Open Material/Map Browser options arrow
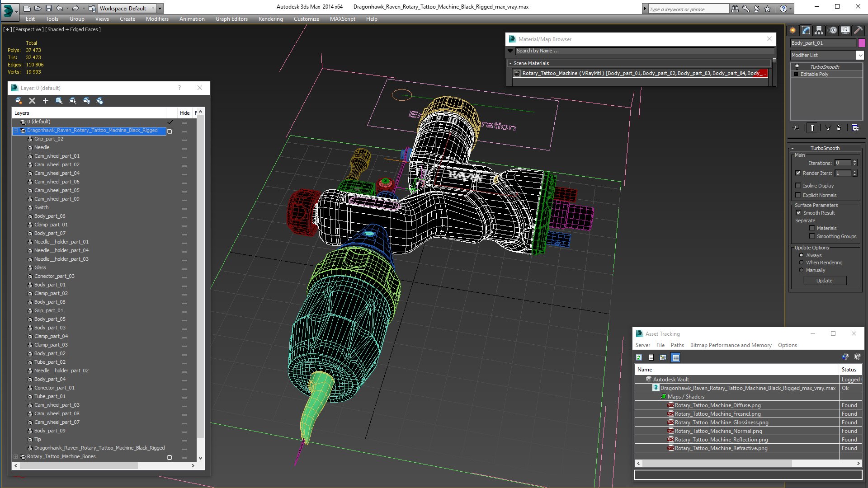The image size is (868, 488). (510, 51)
